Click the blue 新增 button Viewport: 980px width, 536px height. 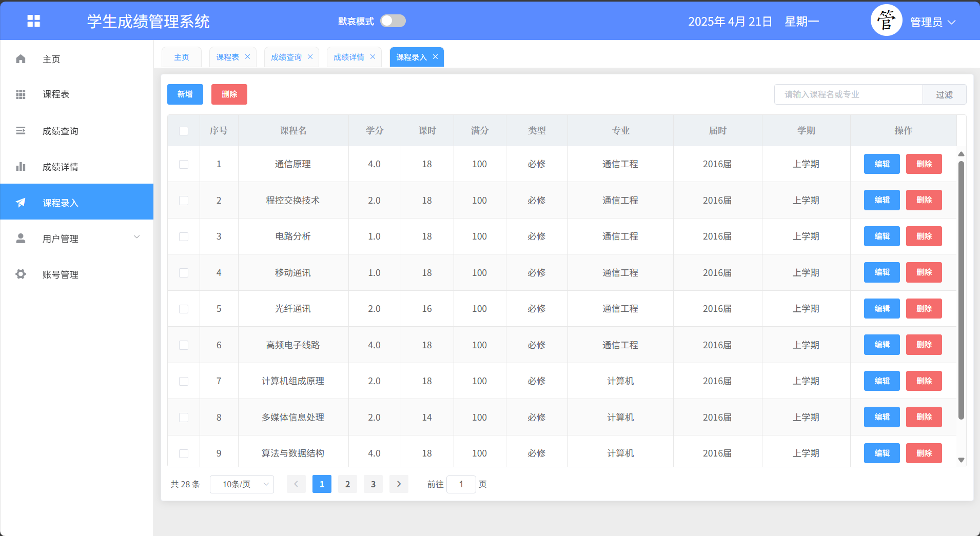(185, 94)
